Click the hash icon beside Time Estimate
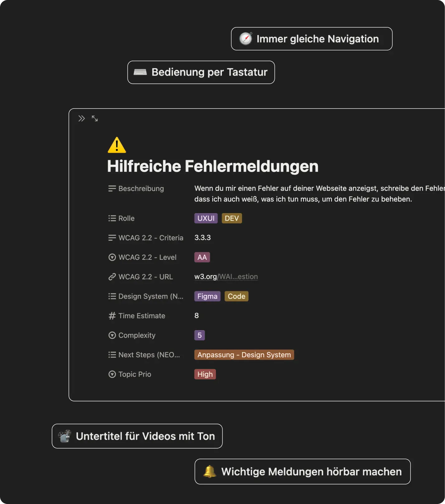445x504 pixels. point(112,316)
